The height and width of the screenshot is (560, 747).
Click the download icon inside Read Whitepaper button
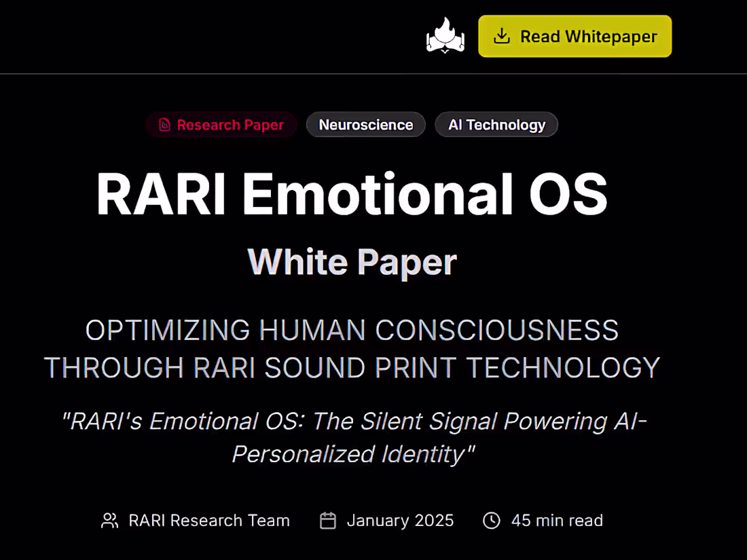coord(503,35)
